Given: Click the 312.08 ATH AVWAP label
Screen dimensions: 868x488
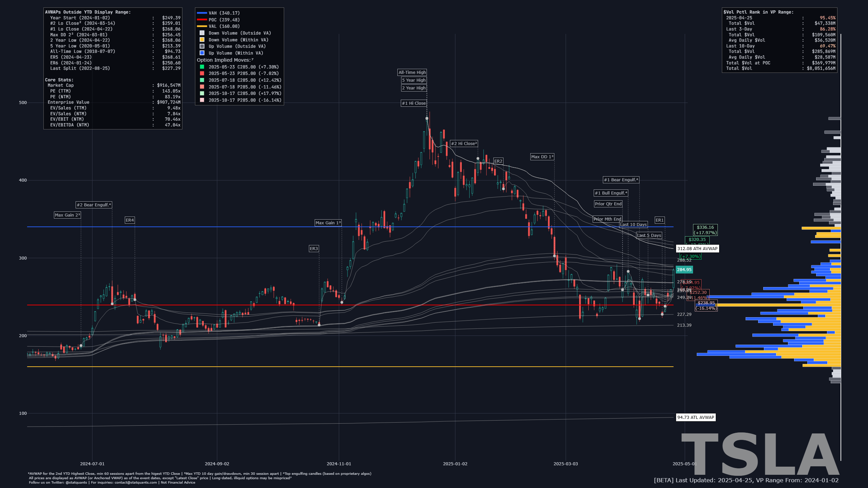Looking at the screenshot, I should (x=697, y=248).
